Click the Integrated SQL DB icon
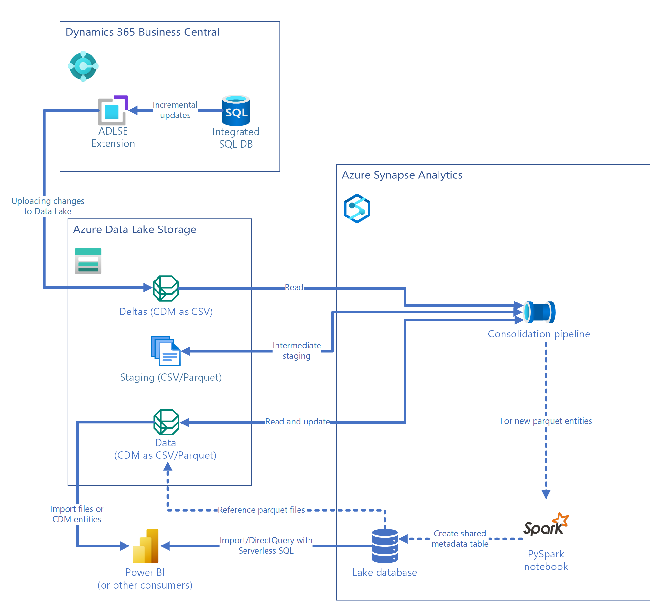The image size is (672, 616). tap(236, 111)
